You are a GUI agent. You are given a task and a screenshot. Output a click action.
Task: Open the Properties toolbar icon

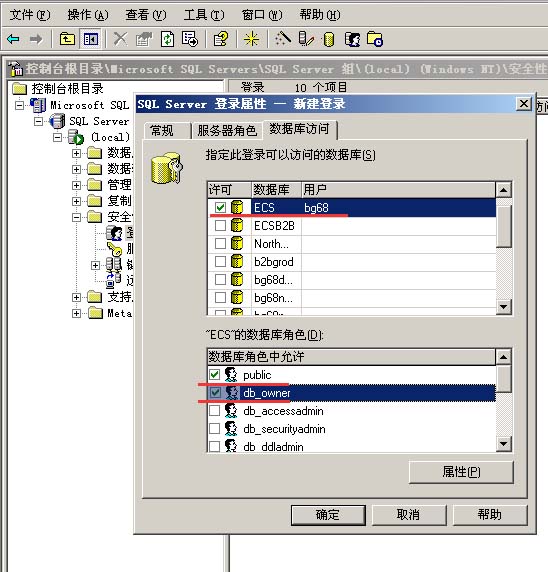tap(144, 39)
